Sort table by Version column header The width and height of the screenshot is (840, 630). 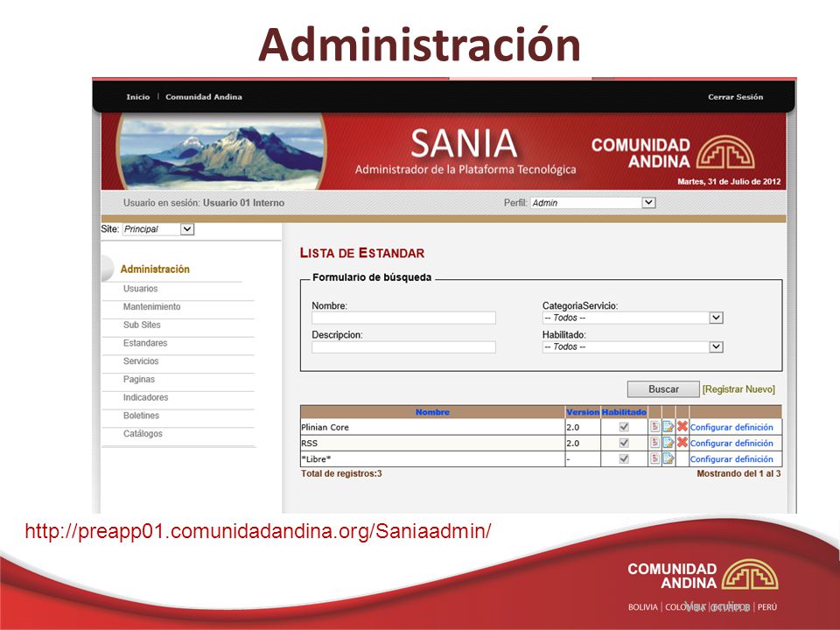click(x=583, y=412)
